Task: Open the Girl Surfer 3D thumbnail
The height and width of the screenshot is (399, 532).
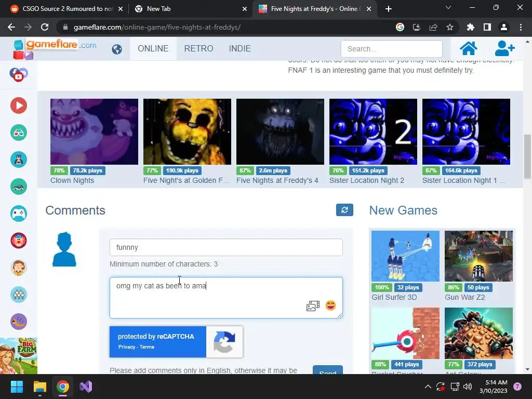Action: 405,256
